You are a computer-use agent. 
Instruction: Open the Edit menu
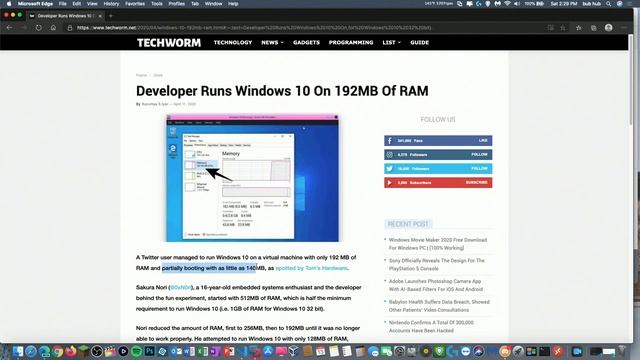77,4
